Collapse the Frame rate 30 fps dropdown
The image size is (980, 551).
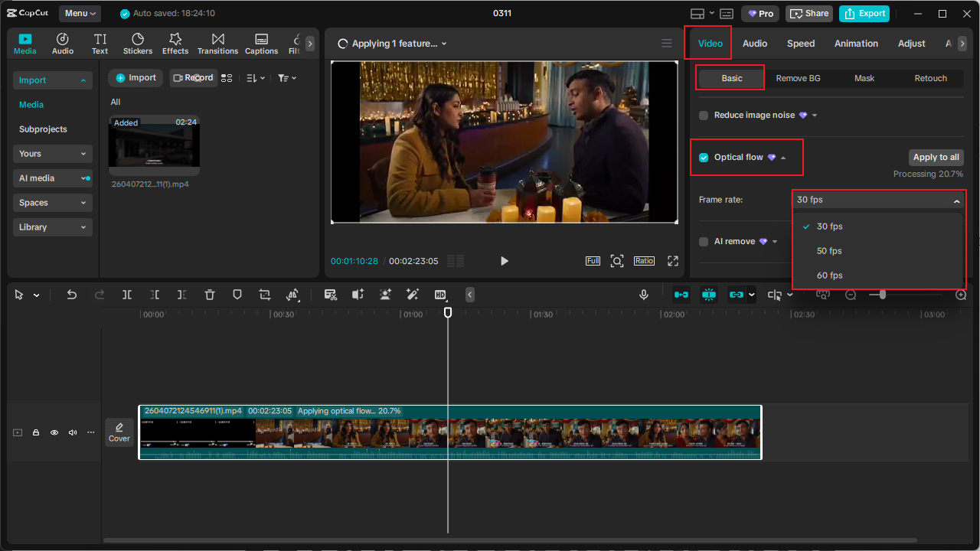(879, 200)
